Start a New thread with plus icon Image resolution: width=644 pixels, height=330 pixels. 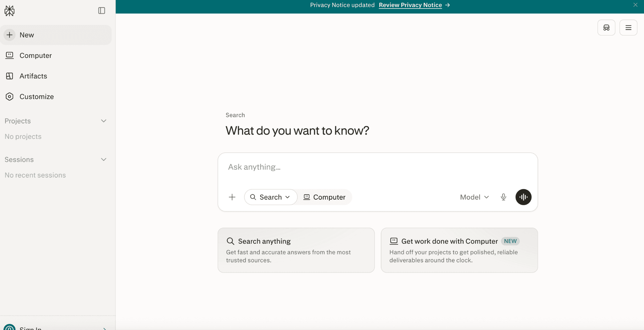pos(56,35)
